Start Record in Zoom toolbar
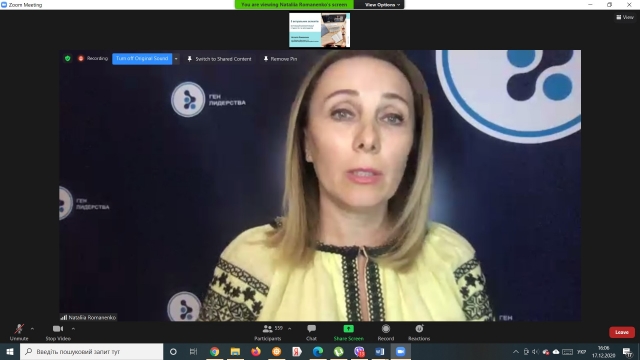The width and height of the screenshot is (640, 360). (x=386, y=332)
